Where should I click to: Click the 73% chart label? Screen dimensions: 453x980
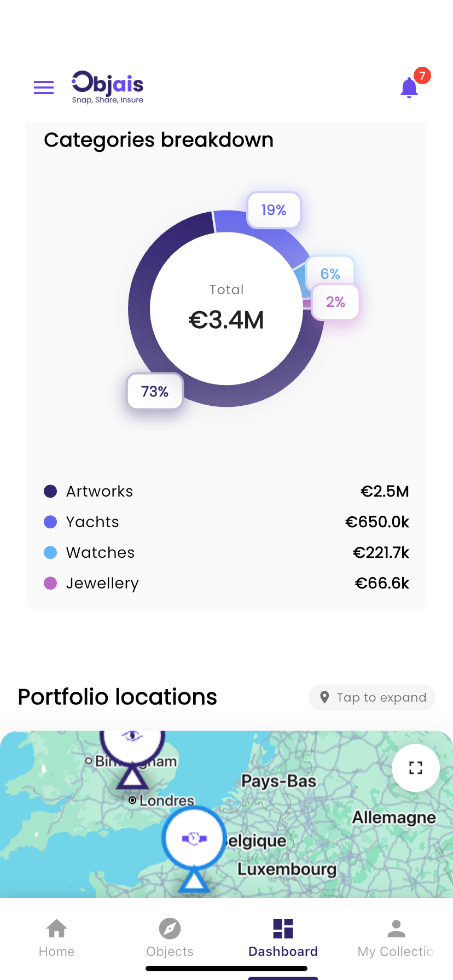(x=155, y=392)
